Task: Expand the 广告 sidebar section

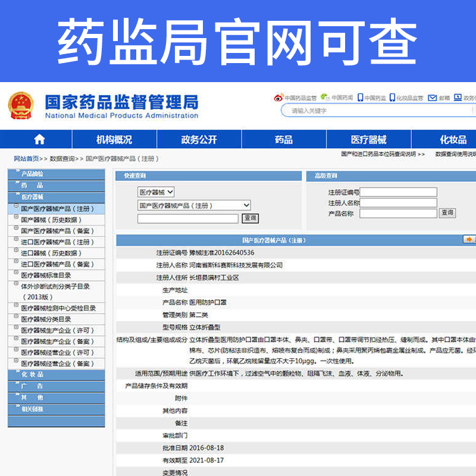Action: point(57,386)
